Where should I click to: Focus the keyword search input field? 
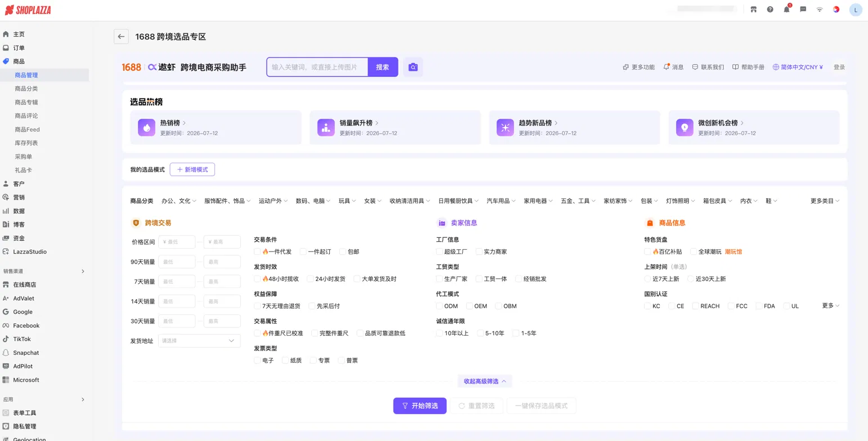pos(317,67)
